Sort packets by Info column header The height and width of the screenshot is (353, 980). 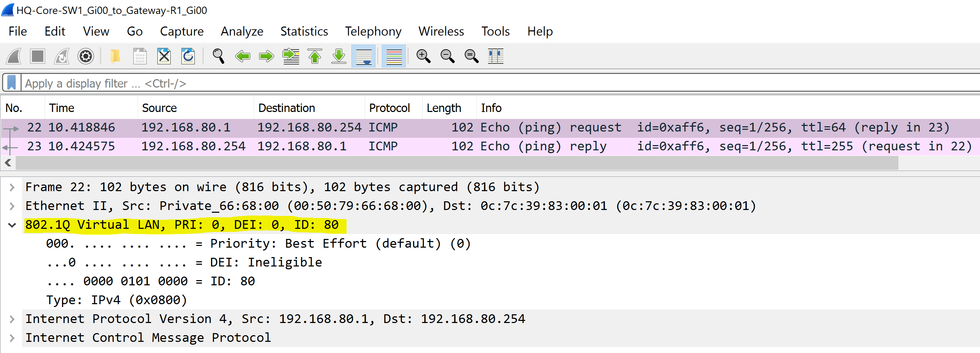[728, 108]
